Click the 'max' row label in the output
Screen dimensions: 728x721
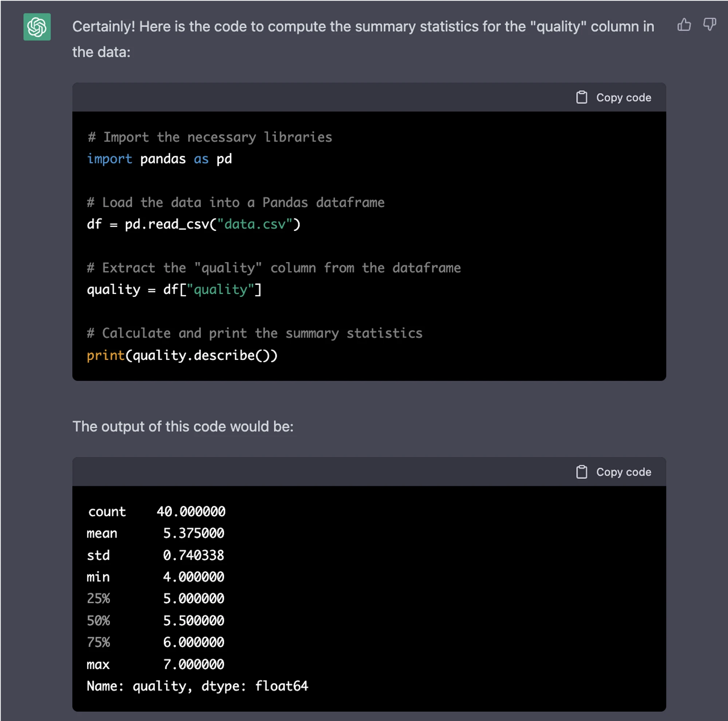coord(98,665)
